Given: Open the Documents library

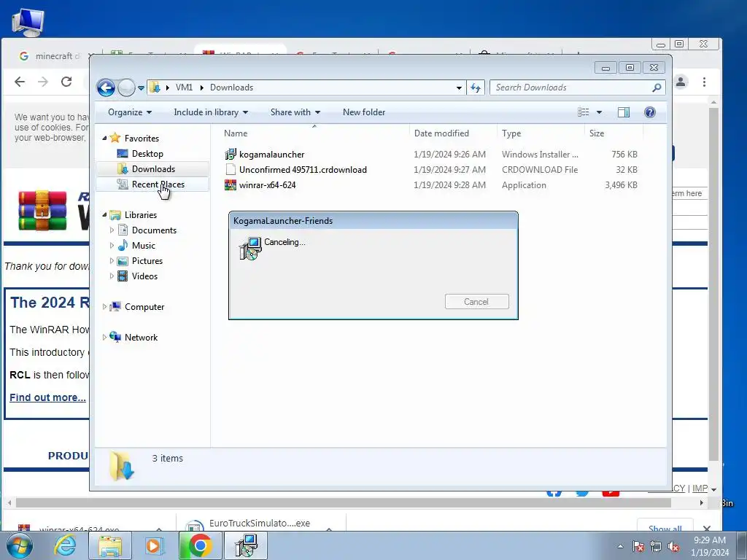Looking at the screenshot, I should click(x=154, y=230).
